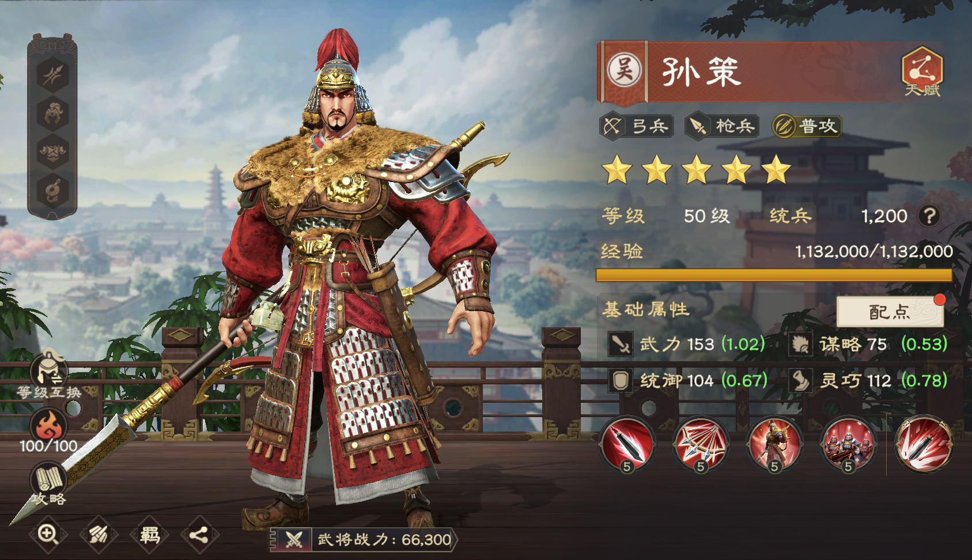Click the top weapons icon in left panel
Viewport: 972px width, 560px height.
[53, 75]
